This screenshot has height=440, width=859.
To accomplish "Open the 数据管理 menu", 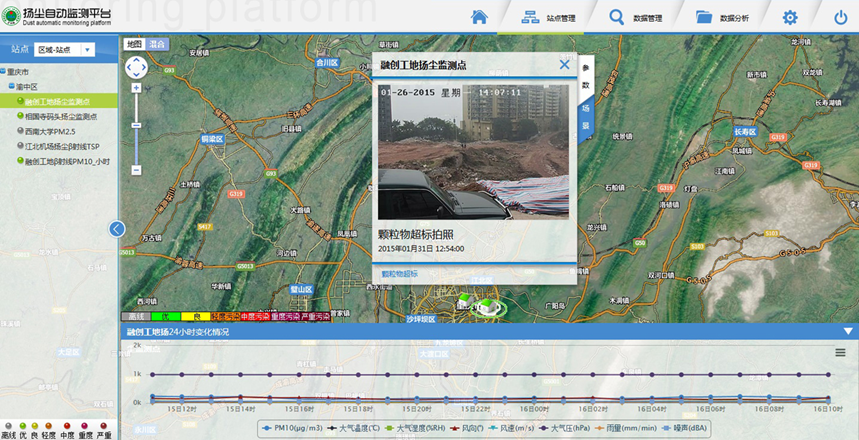I will pos(636,17).
